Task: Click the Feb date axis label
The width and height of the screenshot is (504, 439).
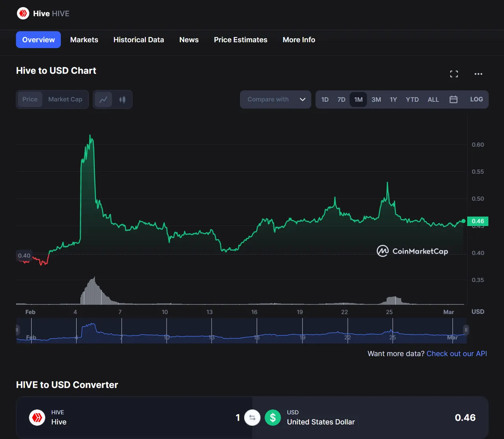Action: [30, 312]
